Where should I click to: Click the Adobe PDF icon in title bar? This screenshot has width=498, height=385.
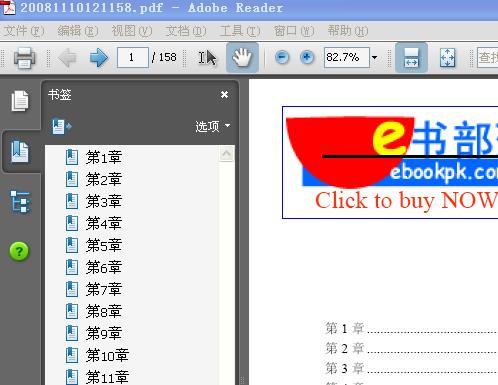(8, 7)
